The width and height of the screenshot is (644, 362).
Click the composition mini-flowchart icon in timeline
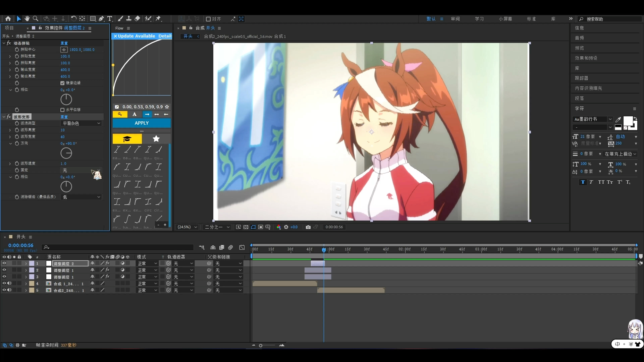click(x=202, y=247)
